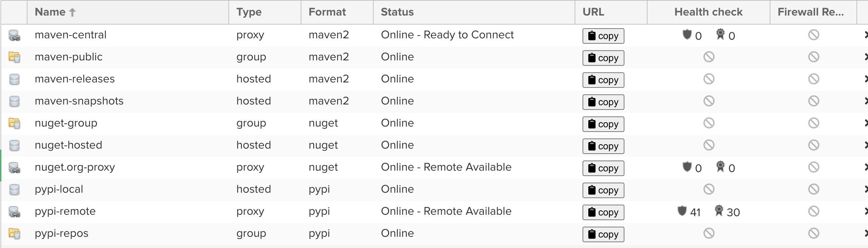Copy the URL of nuget-hosted
The height and width of the screenshot is (248, 868).
[x=603, y=146]
